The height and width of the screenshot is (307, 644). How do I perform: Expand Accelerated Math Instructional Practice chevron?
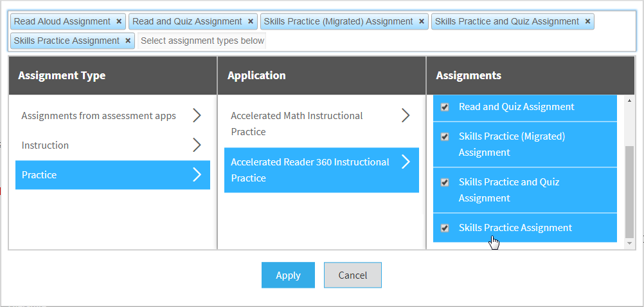click(406, 116)
